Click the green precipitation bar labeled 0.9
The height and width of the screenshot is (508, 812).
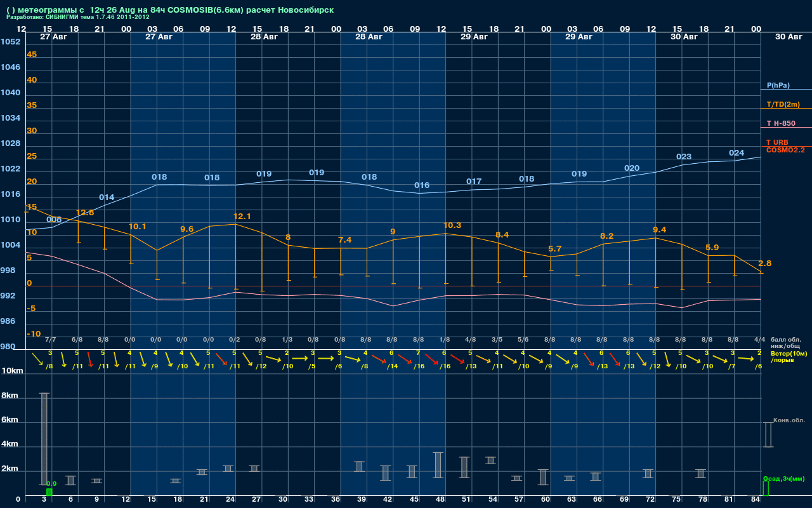click(x=49, y=492)
